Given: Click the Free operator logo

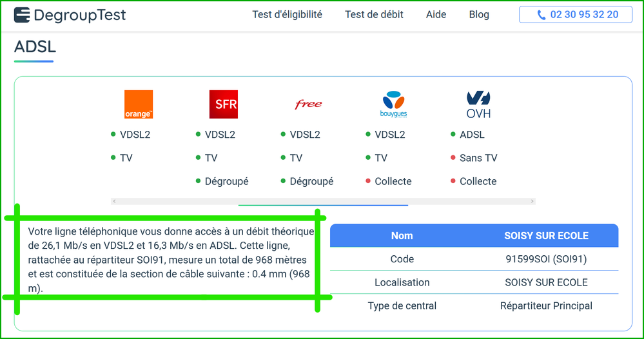Looking at the screenshot, I should pyautogui.click(x=308, y=104).
